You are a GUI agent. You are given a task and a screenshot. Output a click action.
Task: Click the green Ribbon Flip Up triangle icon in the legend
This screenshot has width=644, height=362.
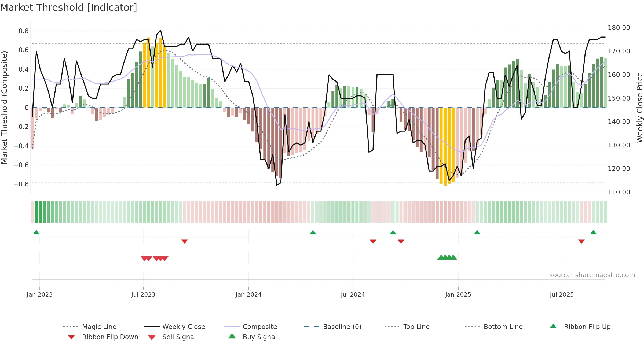(553, 326)
